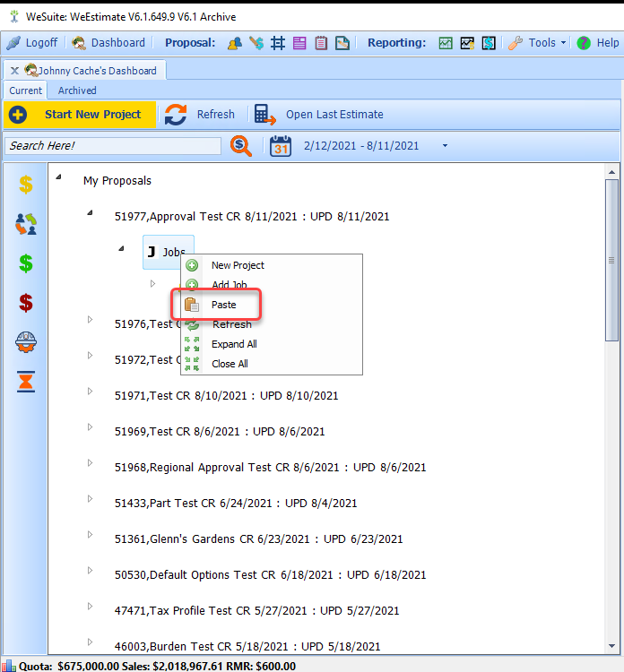Click the Proposal document image icon
624x672 pixels.
click(x=342, y=43)
